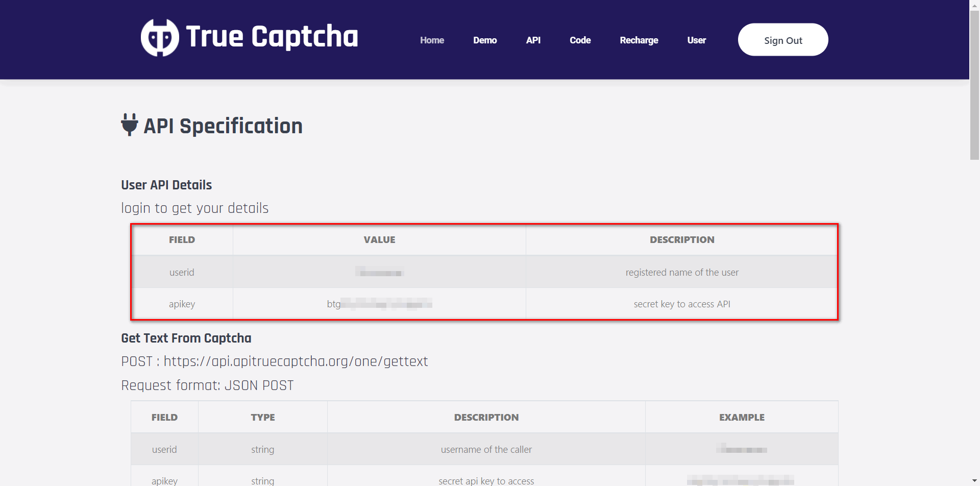Click the vertical scrollbar thumb

(x=974, y=85)
